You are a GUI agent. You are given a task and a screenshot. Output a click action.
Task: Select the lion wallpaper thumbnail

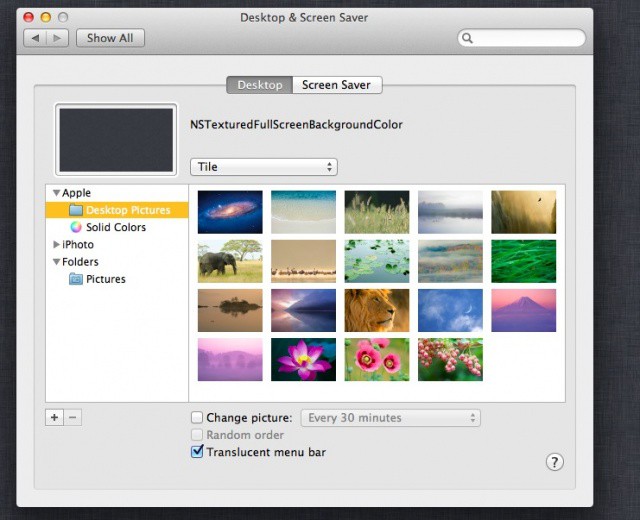pyautogui.click(x=377, y=311)
